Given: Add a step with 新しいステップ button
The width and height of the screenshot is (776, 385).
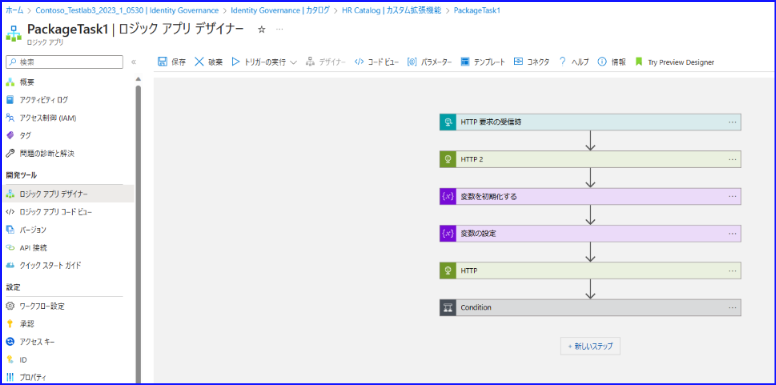Looking at the screenshot, I should pyautogui.click(x=590, y=346).
